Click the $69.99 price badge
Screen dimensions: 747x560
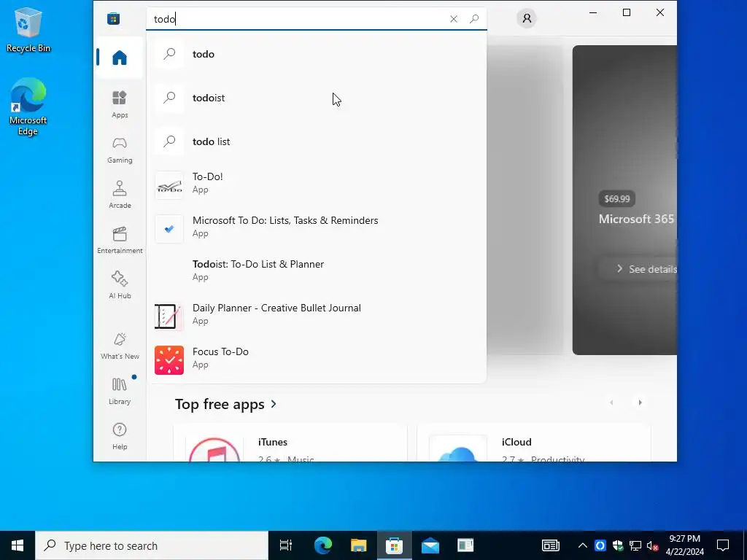coord(617,199)
